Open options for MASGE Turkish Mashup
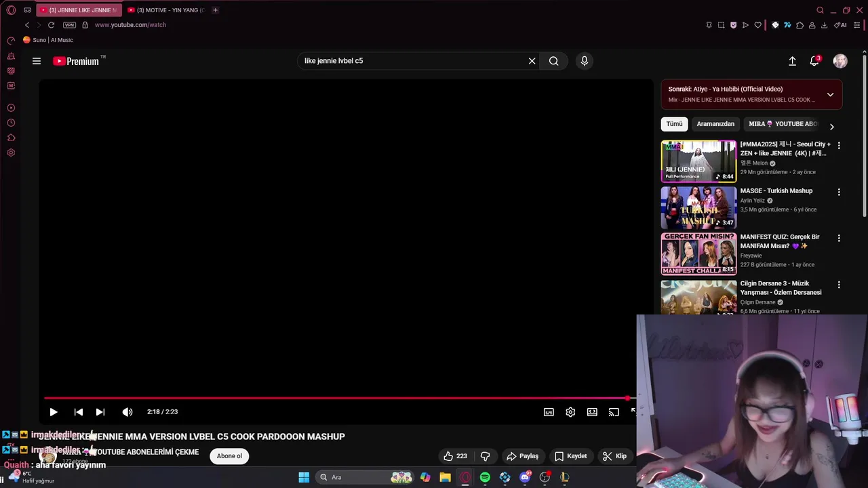Image resolution: width=868 pixels, height=488 pixels. [839, 192]
